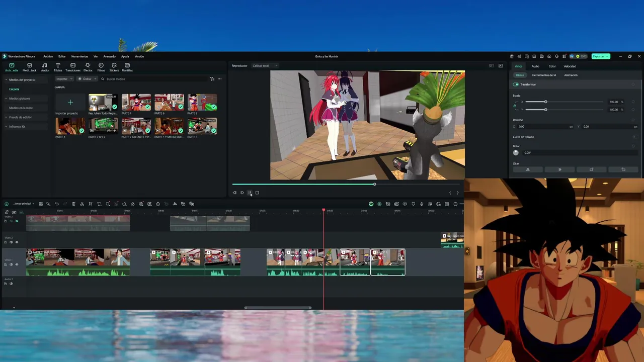644x362 pixels.
Task: Flip horizontal using first Girar button
Action: click(528, 169)
